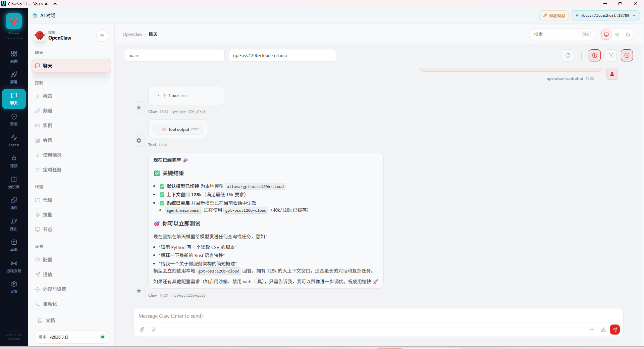
Task: Click the plus icon in message box
Action: pyautogui.click(x=592, y=330)
